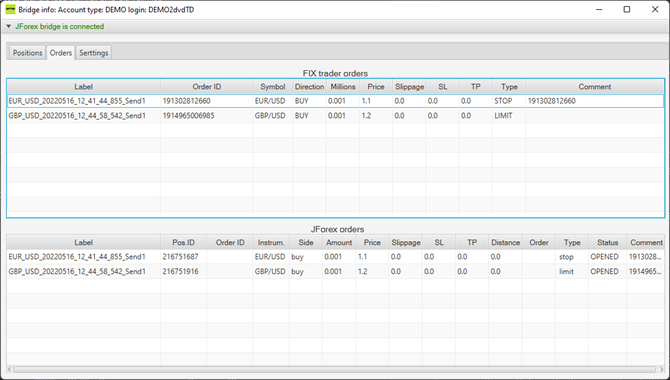Click Side column header in JForex orders
Screen dimensions: 670x380
pos(306,242)
